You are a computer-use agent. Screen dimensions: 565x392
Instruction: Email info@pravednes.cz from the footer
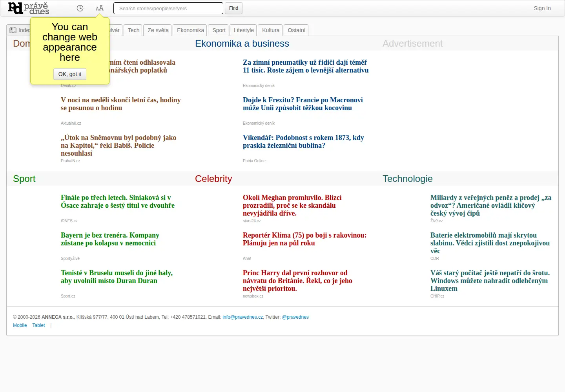coord(243,317)
